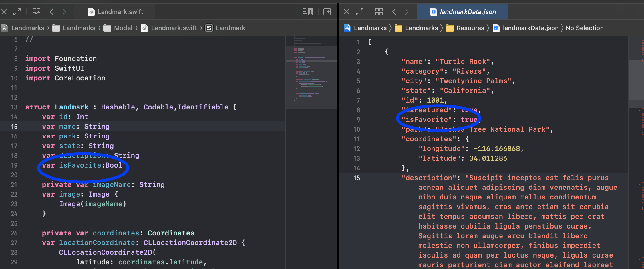Click the "Hashable" protocol in struct declaration
644x269 pixels.
(x=118, y=107)
